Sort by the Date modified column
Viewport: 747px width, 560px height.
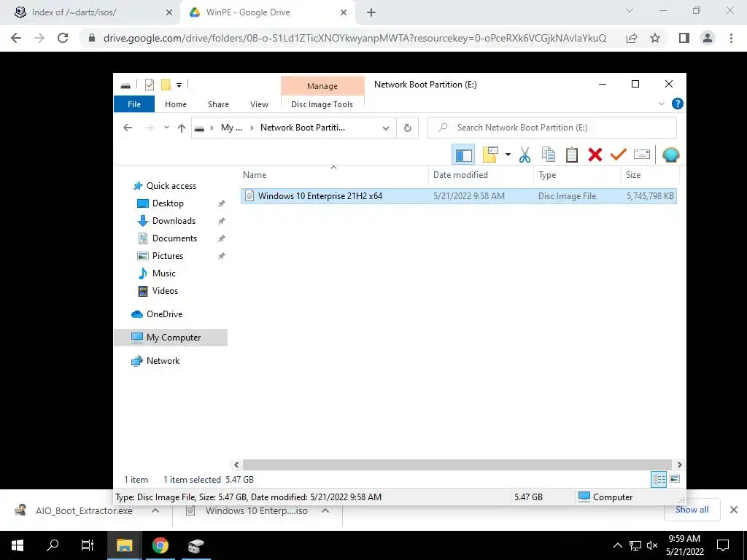point(481,175)
